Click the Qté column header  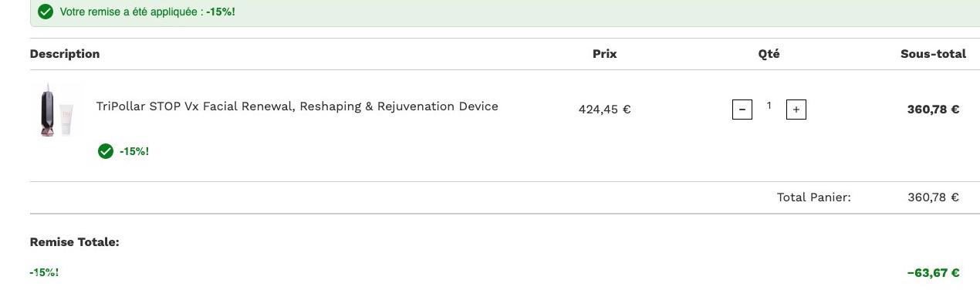(769, 54)
